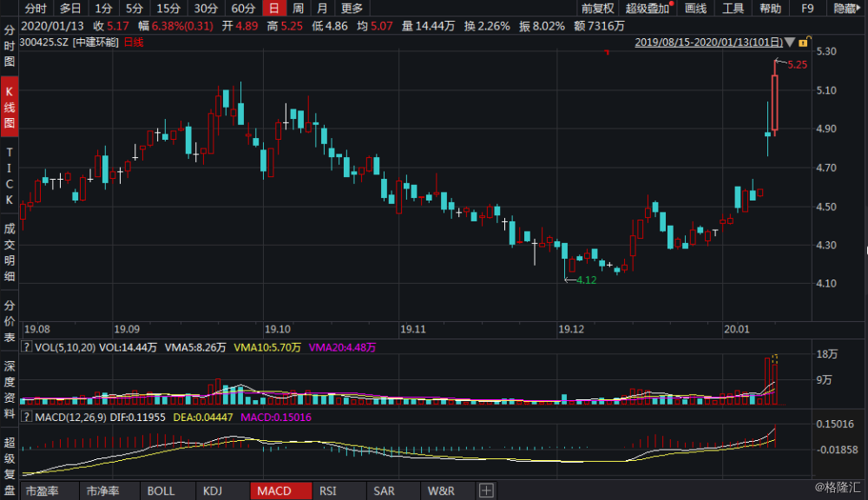Image resolution: width=868 pixels, height=500 pixels.
Task: Open the K线图 sidebar view
Action: coord(10,107)
